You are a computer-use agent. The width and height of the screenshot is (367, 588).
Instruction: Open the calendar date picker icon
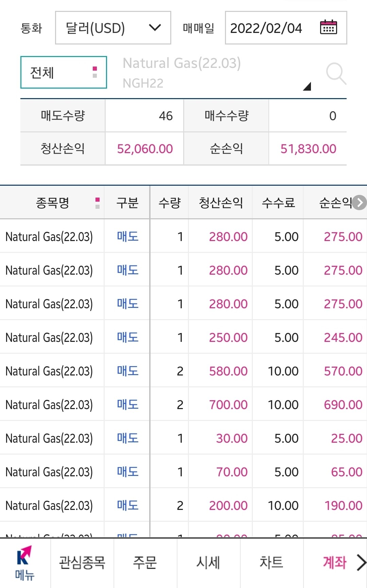(x=328, y=27)
